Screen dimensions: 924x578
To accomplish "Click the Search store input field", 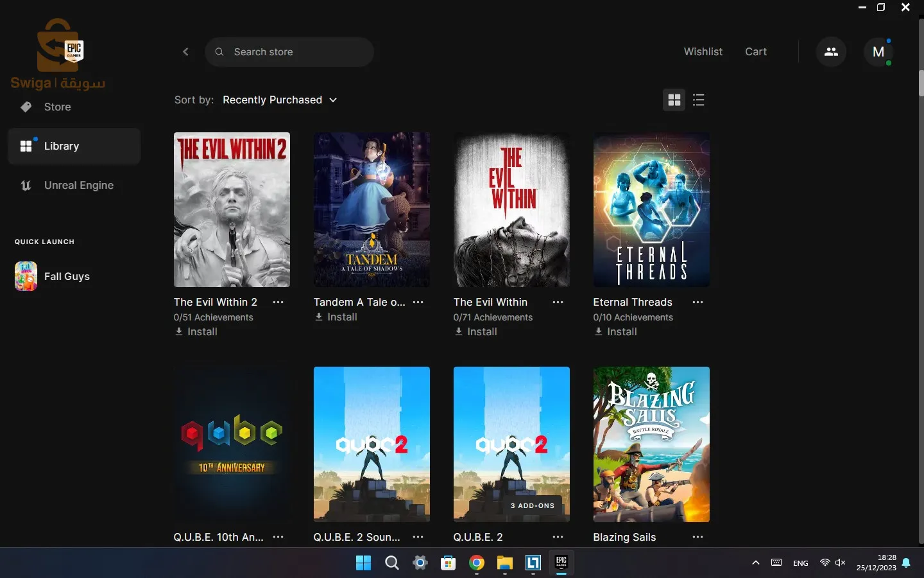I will point(295,52).
